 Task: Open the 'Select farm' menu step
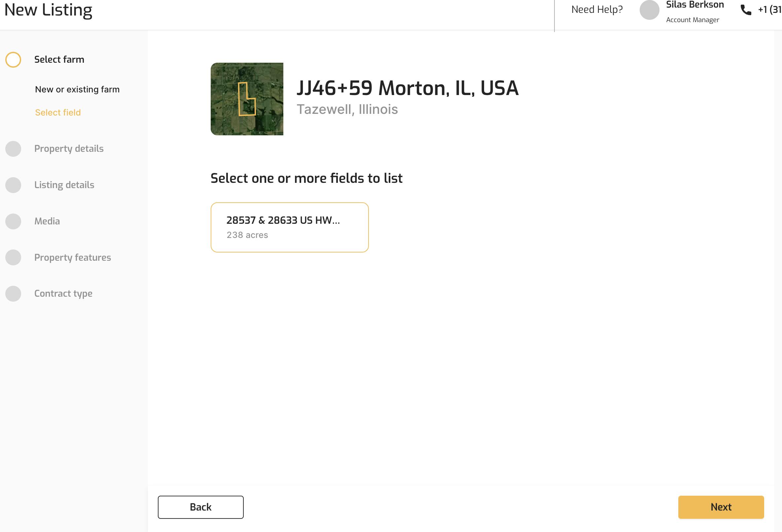pyautogui.click(x=59, y=59)
